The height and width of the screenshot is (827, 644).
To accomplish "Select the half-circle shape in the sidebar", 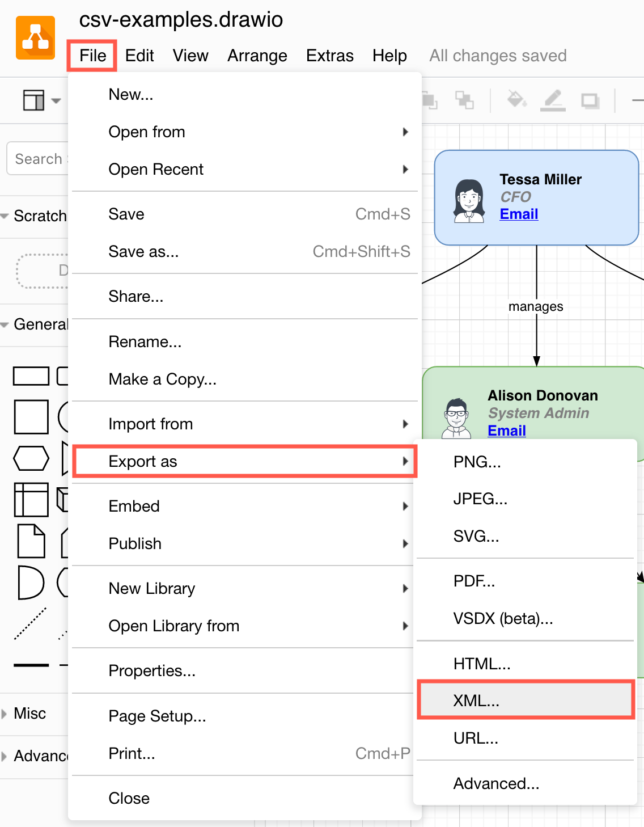I will (31, 583).
